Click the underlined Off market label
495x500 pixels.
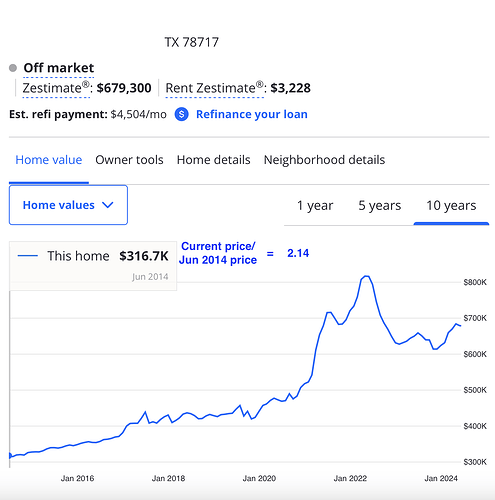[59, 68]
